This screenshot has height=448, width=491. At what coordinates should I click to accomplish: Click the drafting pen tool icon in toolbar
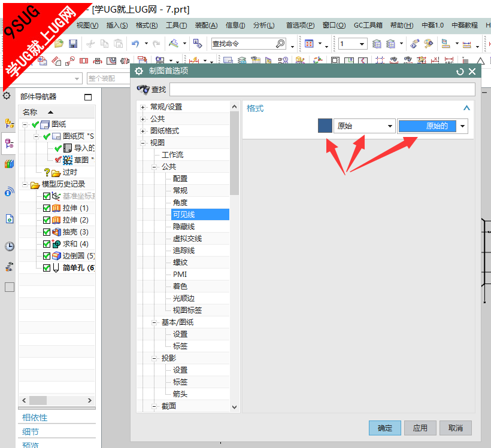pos(174,44)
